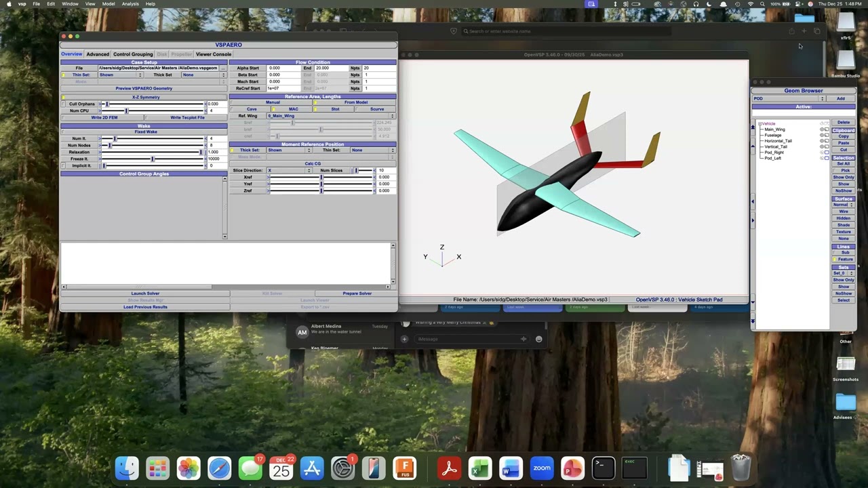Open Microsoft Word from the Dock

point(511,468)
